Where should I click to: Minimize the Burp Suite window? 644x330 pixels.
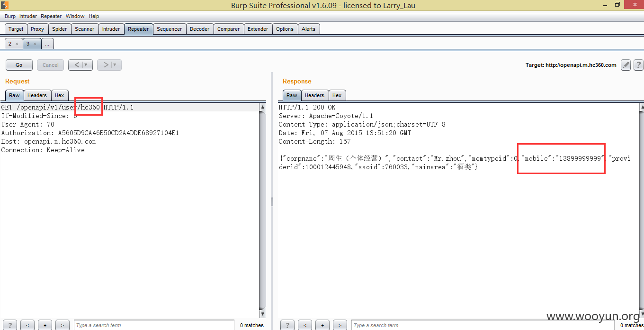click(605, 5)
